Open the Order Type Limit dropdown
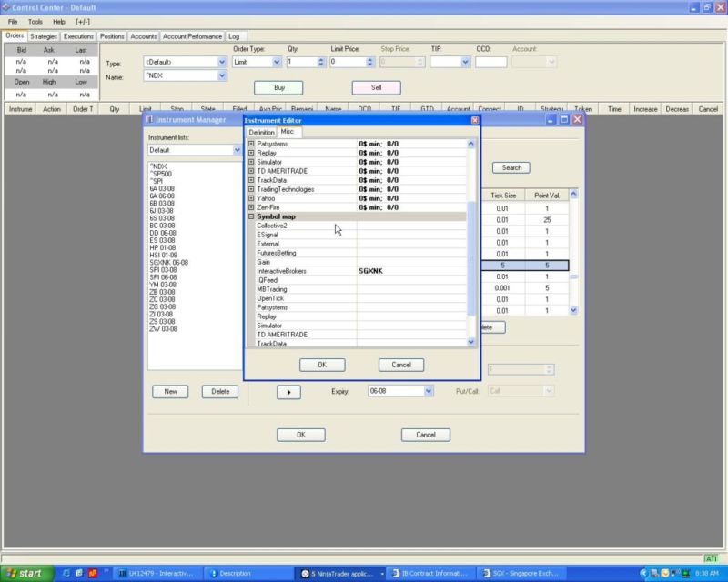The height and width of the screenshot is (582, 728). click(277, 62)
